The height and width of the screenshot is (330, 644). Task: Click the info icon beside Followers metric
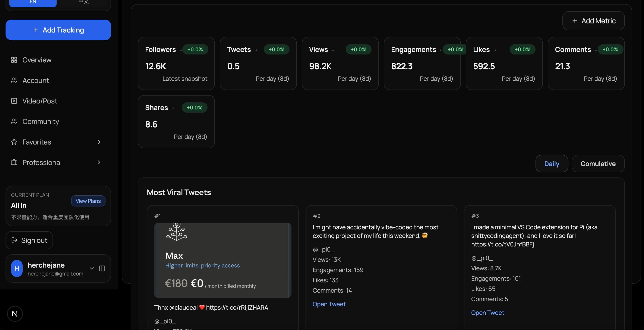click(181, 50)
